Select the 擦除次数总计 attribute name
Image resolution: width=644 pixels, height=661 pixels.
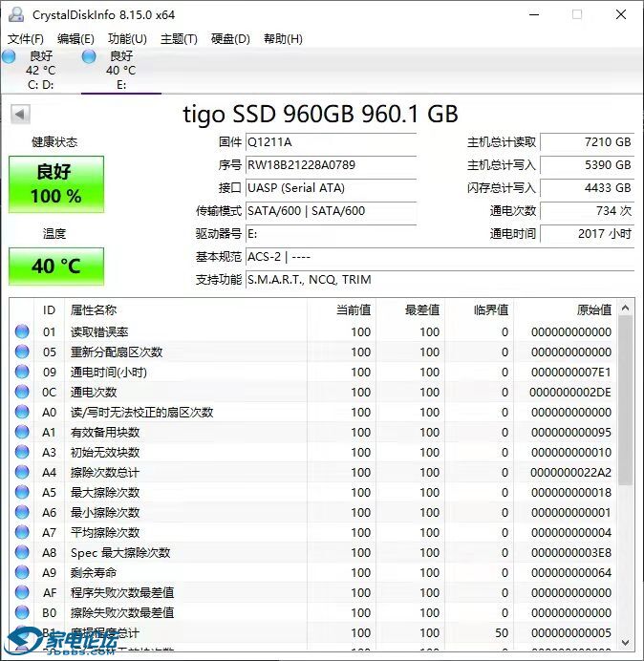[105, 473]
